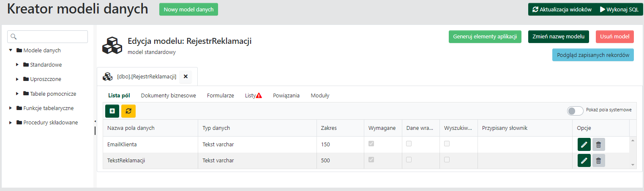644x191 pixels.
Task: Click the Usuń model button
Action: [614, 36]
